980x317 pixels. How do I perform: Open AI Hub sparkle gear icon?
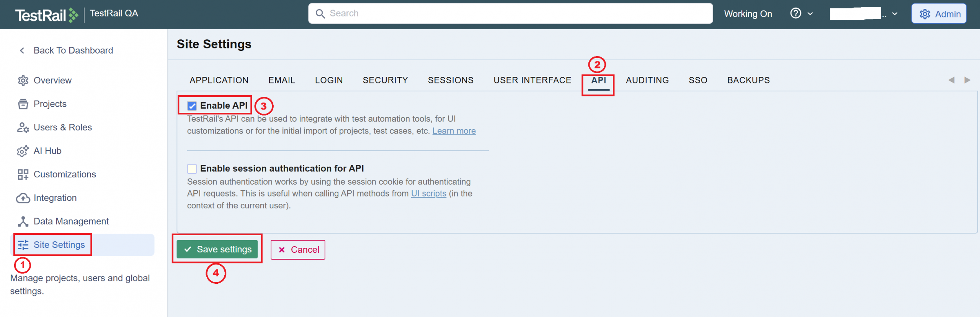[x=23, y=151]
